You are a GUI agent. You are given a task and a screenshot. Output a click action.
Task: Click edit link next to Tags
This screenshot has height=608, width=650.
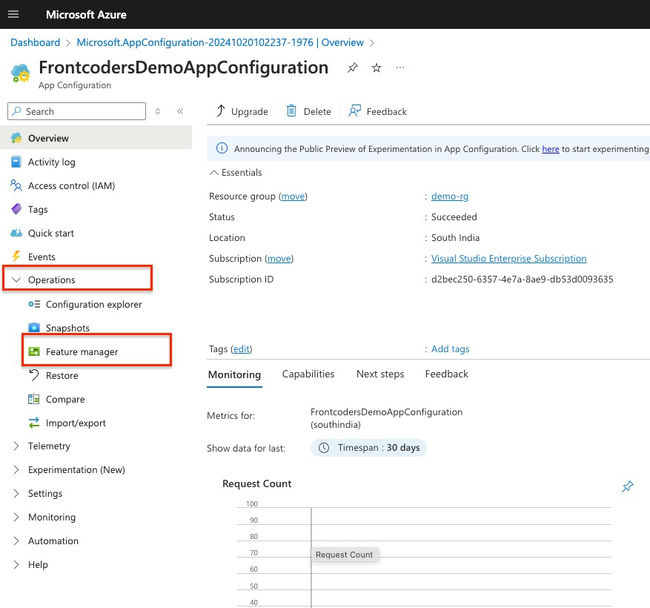[x=241, y=349]
